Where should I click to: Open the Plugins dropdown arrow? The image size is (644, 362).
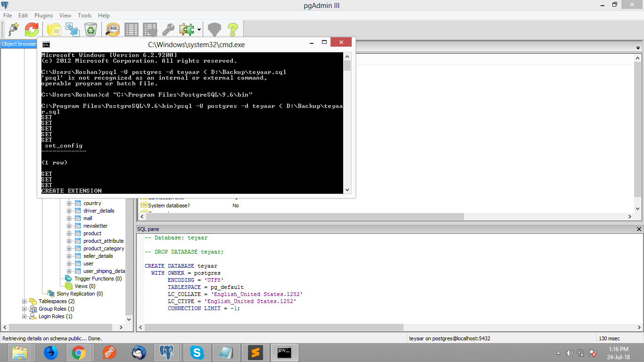point(199,30)
